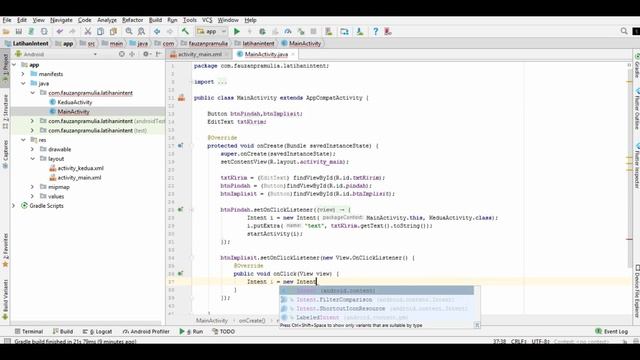640x360 pixels.
Task: Click the Copy toolbar icon
Action: point(100,31)
